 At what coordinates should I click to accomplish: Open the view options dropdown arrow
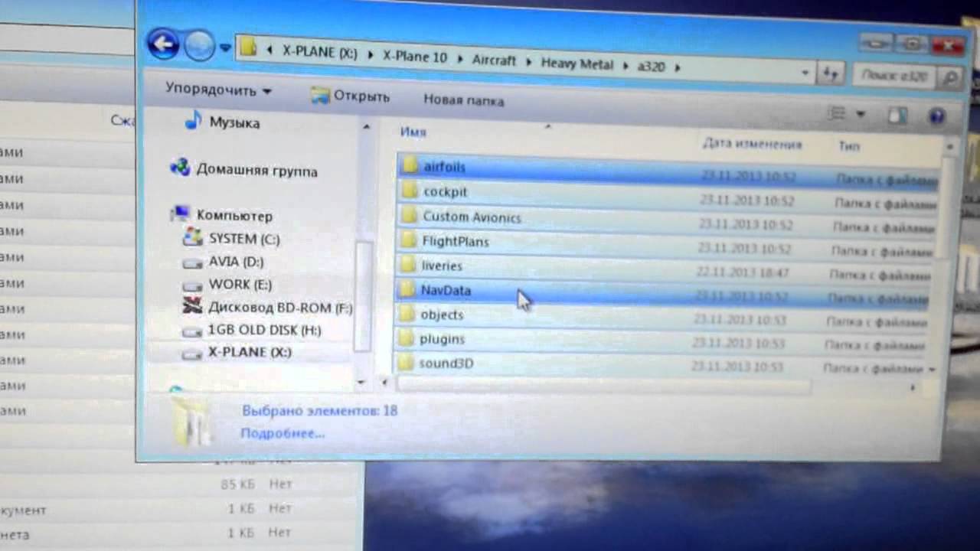(861, 115)
